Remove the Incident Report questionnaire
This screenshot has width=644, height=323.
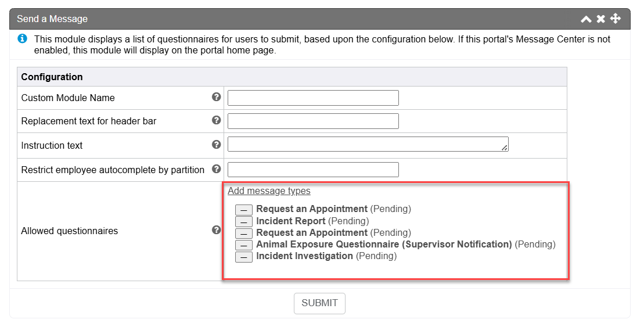[244, 221]
